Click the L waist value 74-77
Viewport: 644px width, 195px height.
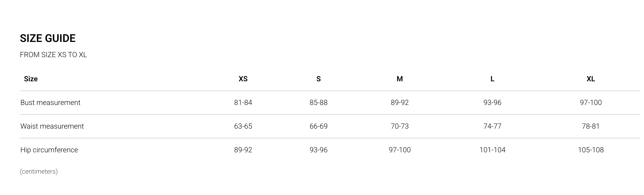point(492,126)
